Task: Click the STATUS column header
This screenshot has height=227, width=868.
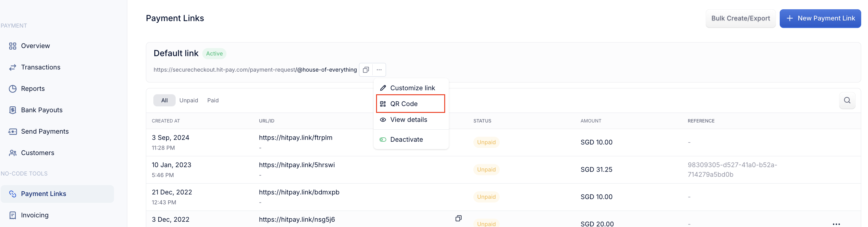Action: (x=482, y=121)
